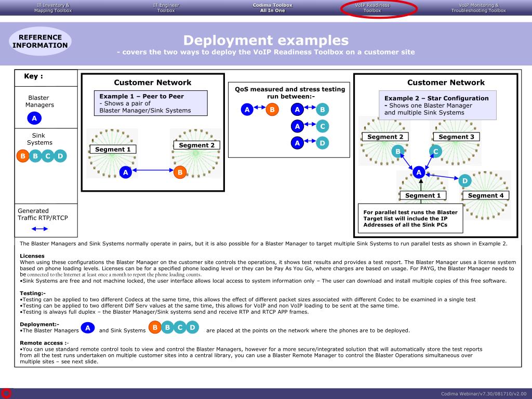Click Segment 1 label in Example 2
The width and height of the screenshot is (532, 399).
click(x=423, y=195)
